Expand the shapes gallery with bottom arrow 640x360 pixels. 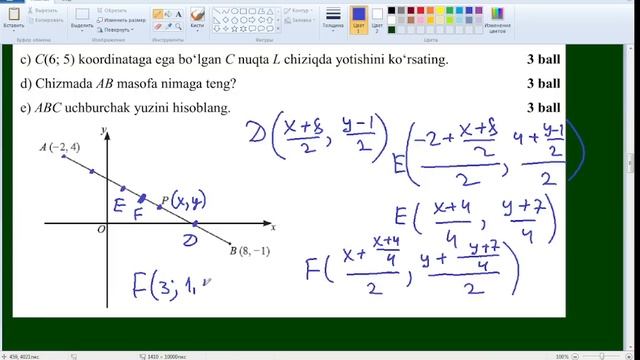278,29
